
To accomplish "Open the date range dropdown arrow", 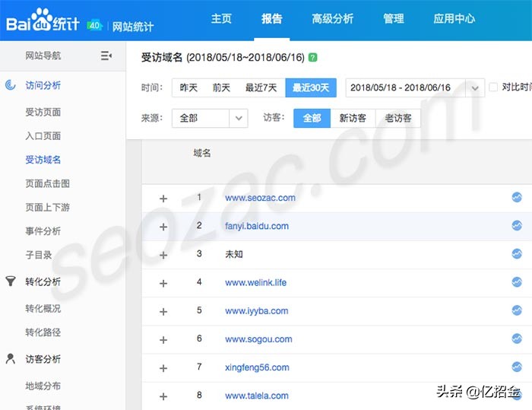I will (x=476, y=88).
